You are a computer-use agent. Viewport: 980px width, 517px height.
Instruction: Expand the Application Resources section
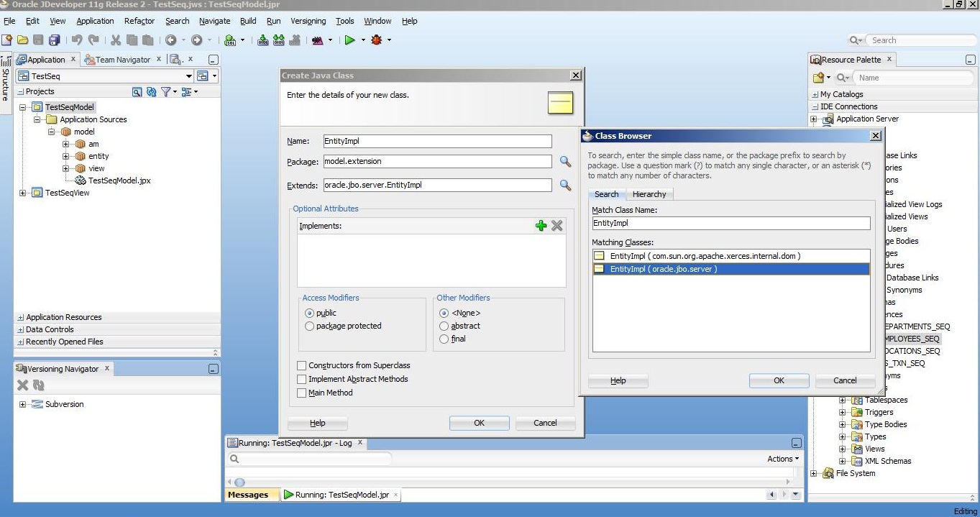point(20,317)
